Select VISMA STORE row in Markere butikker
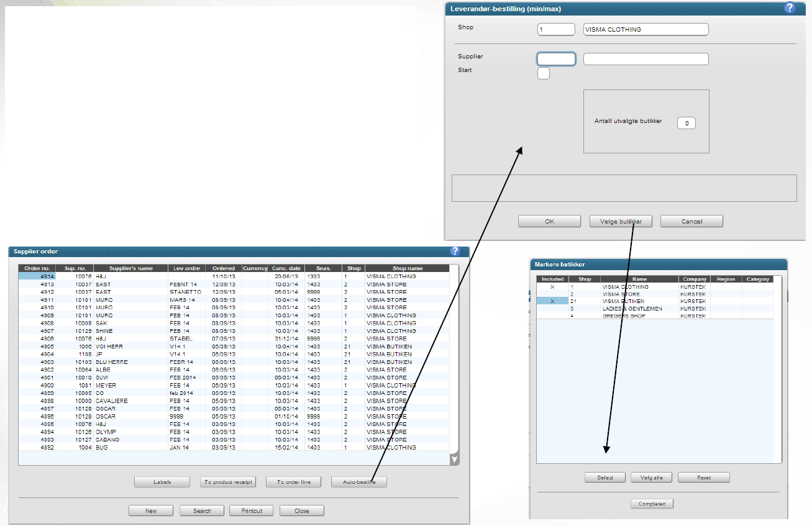Screen dimensions: 812x526 (x=655, y=294)
